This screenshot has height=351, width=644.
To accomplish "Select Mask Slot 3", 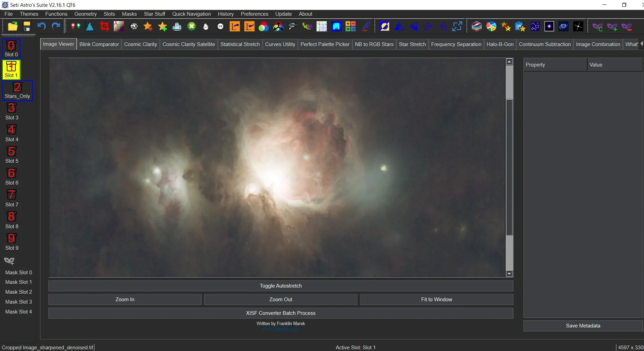I will pos(18,302).
